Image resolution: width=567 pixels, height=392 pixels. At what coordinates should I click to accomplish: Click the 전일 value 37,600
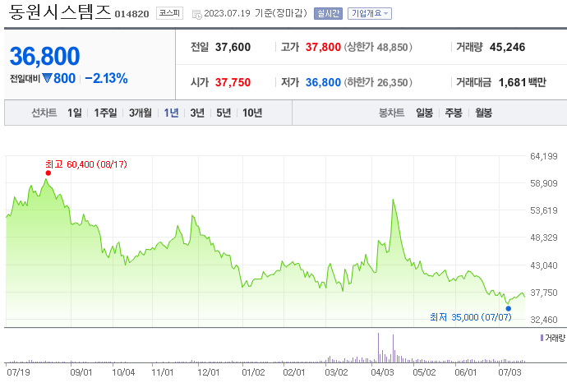pos(233,47)
